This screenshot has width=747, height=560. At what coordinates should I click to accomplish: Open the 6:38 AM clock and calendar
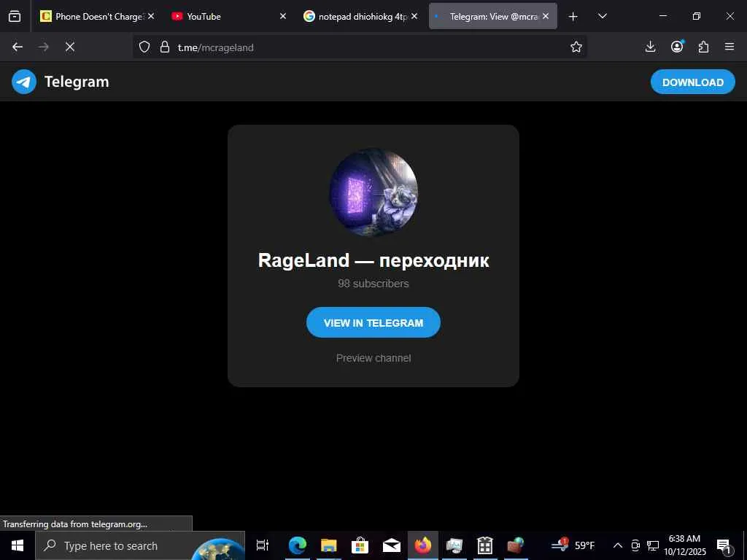[684, 545]
